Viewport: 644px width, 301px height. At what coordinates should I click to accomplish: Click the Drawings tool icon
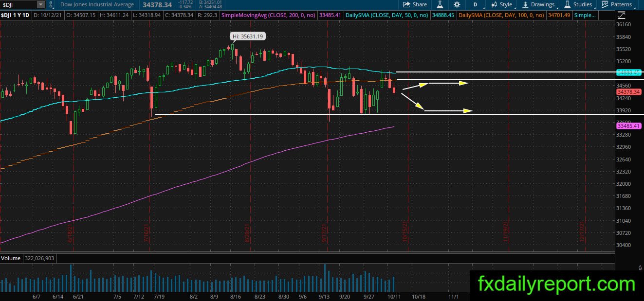pos(526,4)
